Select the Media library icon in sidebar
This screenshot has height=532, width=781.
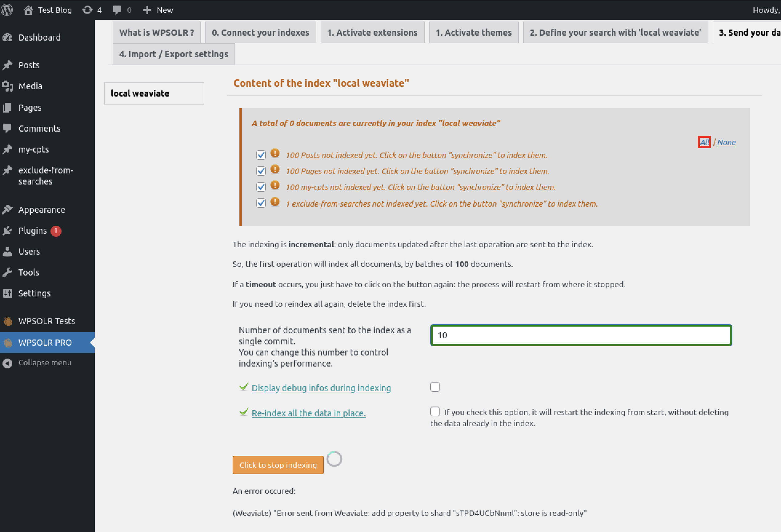point(8,86)
